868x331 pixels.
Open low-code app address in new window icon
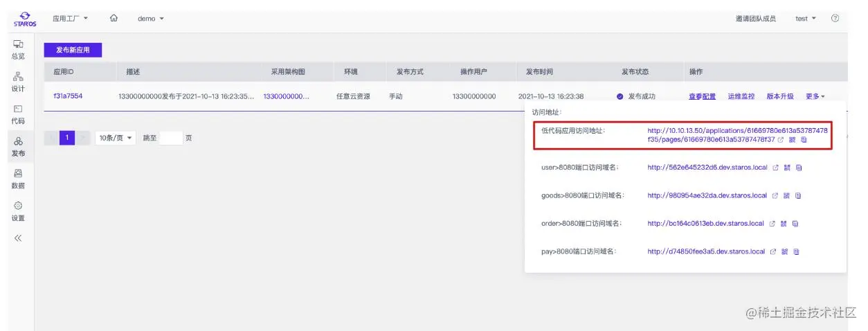pos(781,140)
